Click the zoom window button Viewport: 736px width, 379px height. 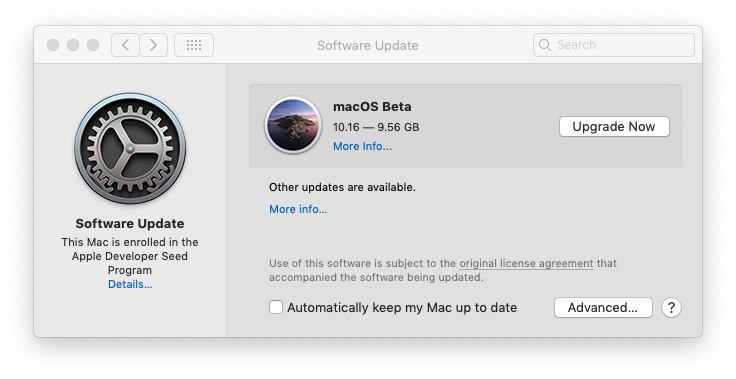tap(93, 45)
